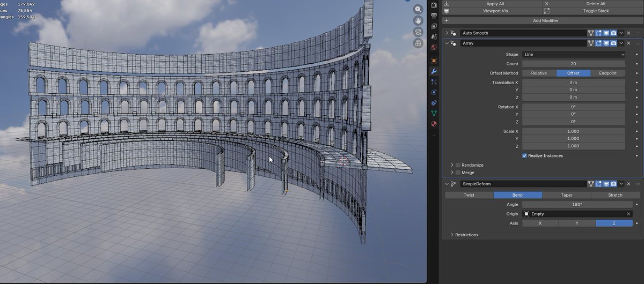
Task: Expand the Merge subpanel
Action: [452, 173]
